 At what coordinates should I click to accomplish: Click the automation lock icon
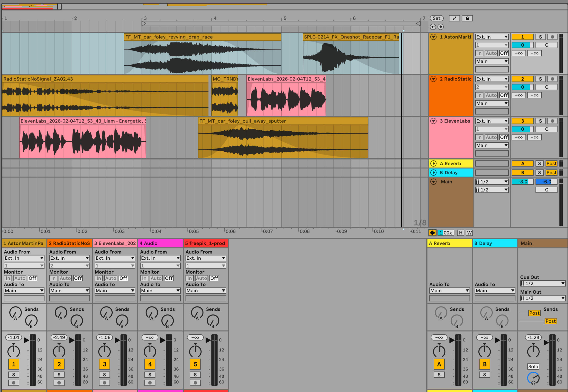point(467,18)
